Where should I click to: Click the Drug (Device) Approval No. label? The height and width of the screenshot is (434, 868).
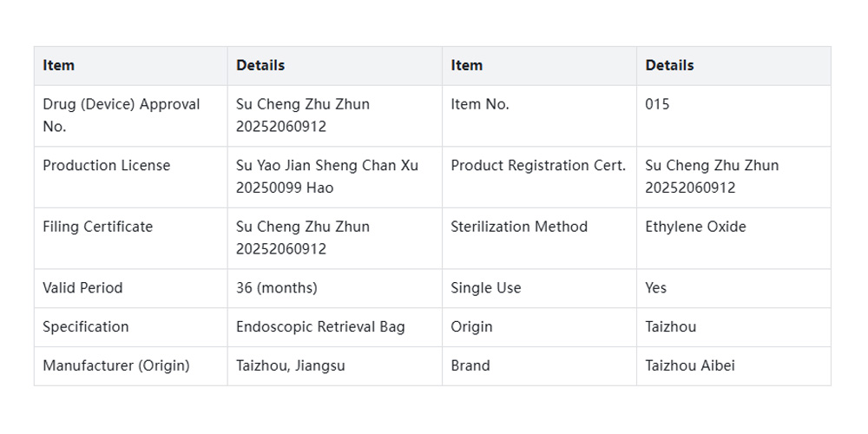click(122, 115)
